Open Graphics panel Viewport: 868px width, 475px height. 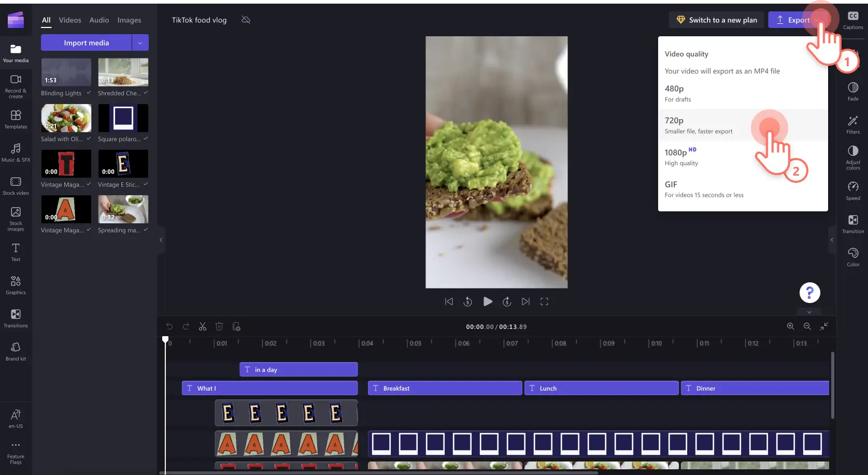click(x=16, y=285)
